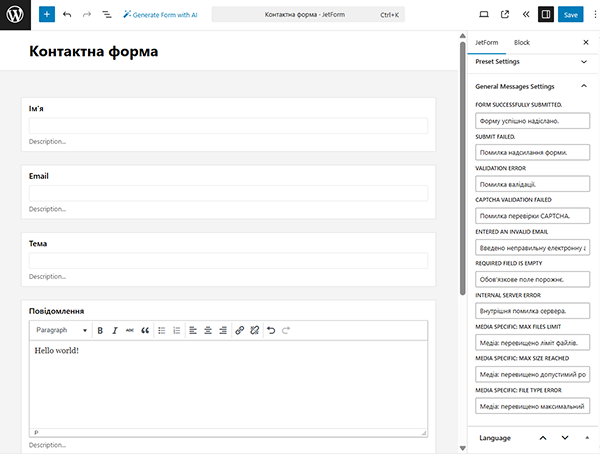Close the settings sidebar
The image size is (600, 456).
pos(586,42)
